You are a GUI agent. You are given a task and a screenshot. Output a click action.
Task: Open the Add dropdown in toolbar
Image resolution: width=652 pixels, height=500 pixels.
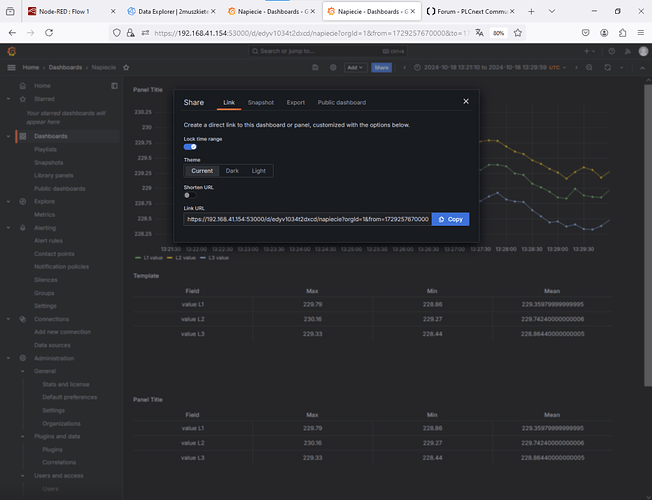[x=355, y=67]
